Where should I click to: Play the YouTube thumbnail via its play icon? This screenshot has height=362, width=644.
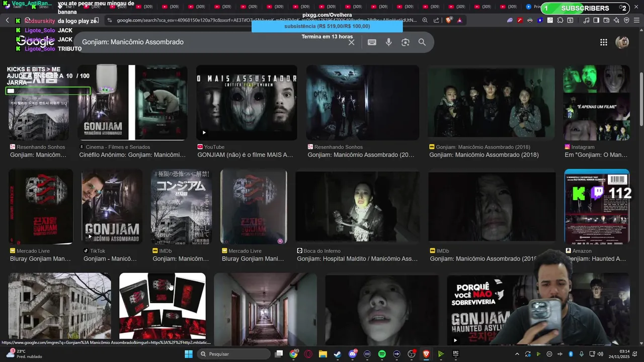pyautogui.click(x=204, y=133)
